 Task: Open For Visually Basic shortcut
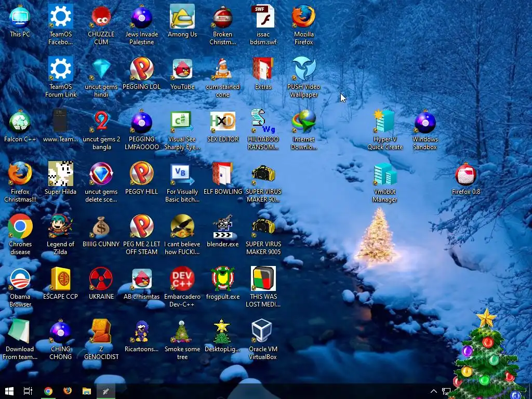(x=182, y=174)
